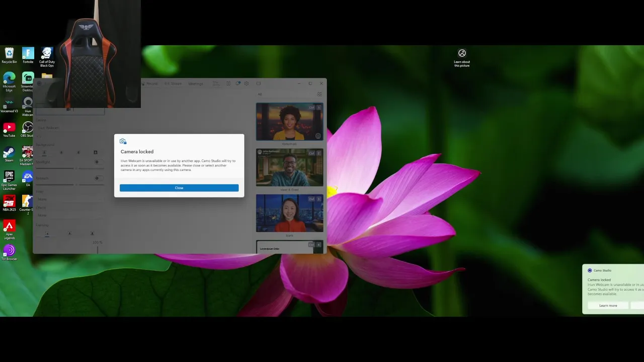Image resolution: width=644 pixels, height=362 pixels.
Task: Open the YouTube desktop shortcut
Action: point(9,130)
